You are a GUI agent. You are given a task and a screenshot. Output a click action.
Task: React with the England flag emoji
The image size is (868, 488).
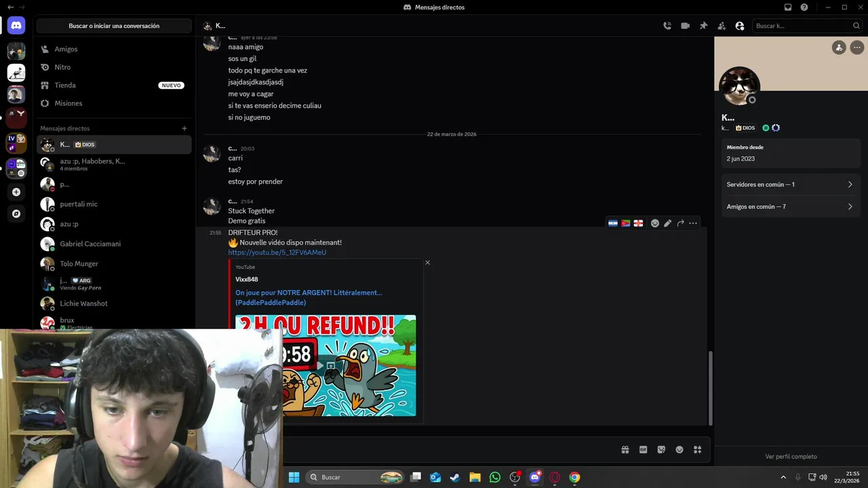(x=638, y=223)
